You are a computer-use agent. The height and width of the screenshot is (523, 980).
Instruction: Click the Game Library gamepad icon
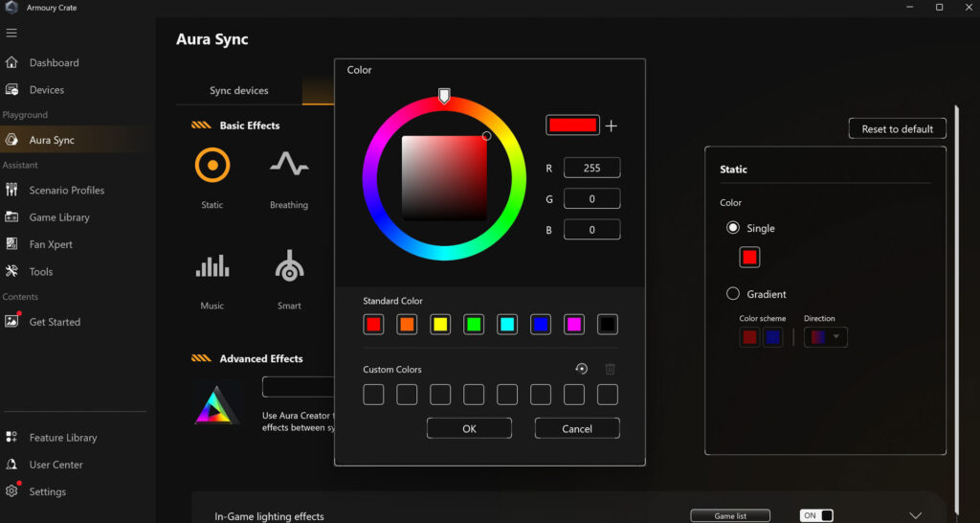11,217
